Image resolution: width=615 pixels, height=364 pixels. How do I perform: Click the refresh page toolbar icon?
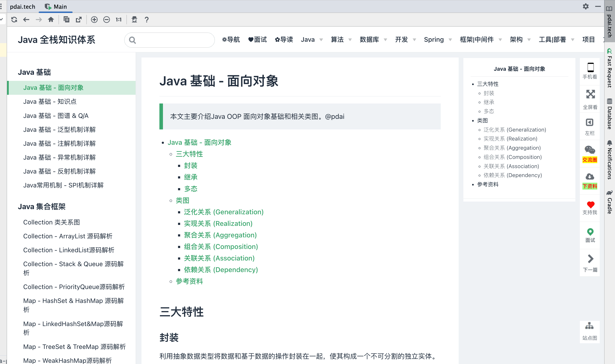click(x=14, y=20)
